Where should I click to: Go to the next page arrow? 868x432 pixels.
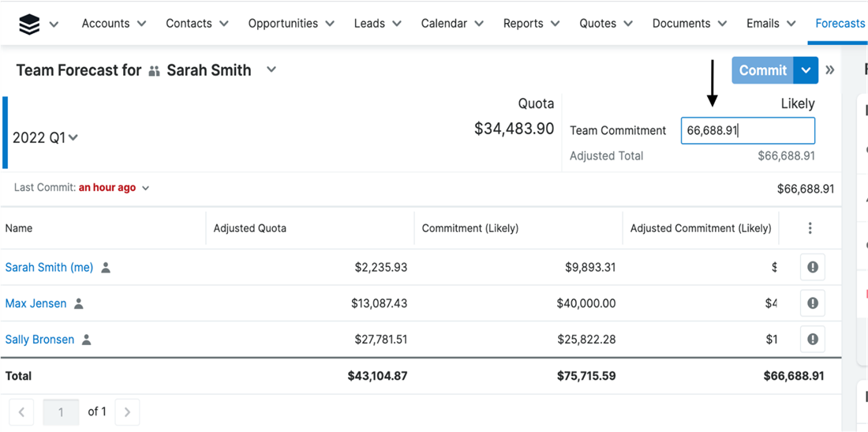click(x=127, y=412)
